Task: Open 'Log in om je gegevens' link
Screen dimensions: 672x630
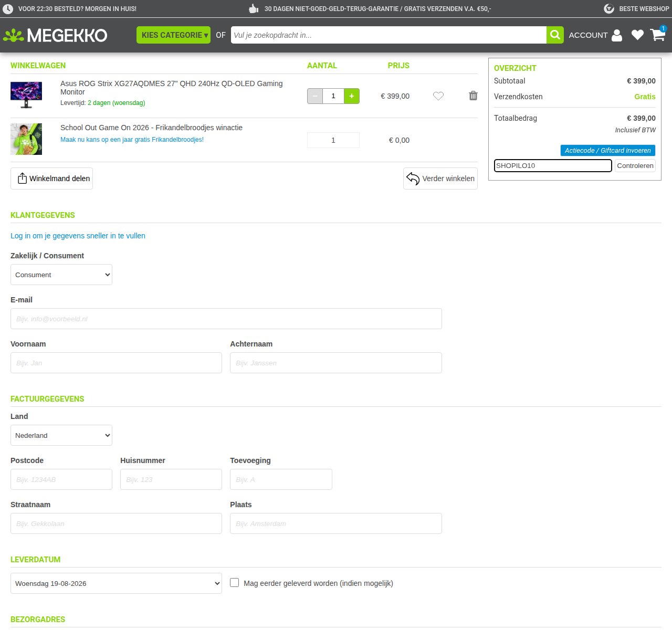Action: pyautogui.click(x=78, y=236)
